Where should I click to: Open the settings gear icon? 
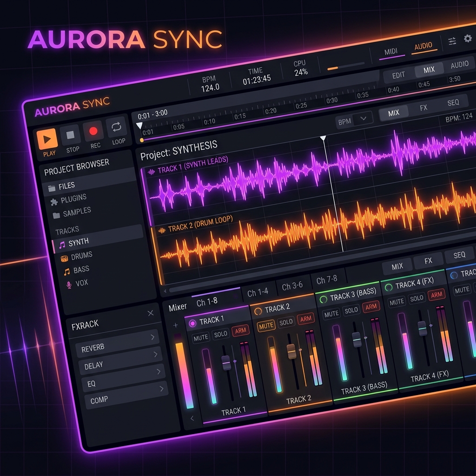click(x=468, y=38)
